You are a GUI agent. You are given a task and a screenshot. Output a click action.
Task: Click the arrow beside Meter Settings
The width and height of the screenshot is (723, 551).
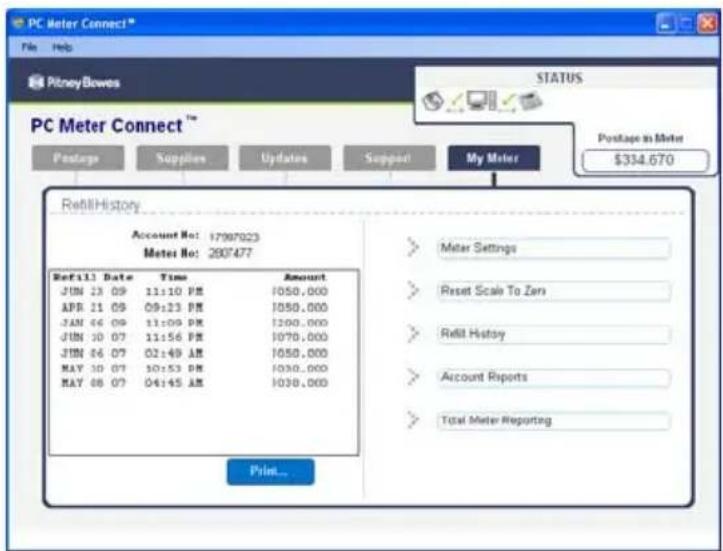click(413, 247)
